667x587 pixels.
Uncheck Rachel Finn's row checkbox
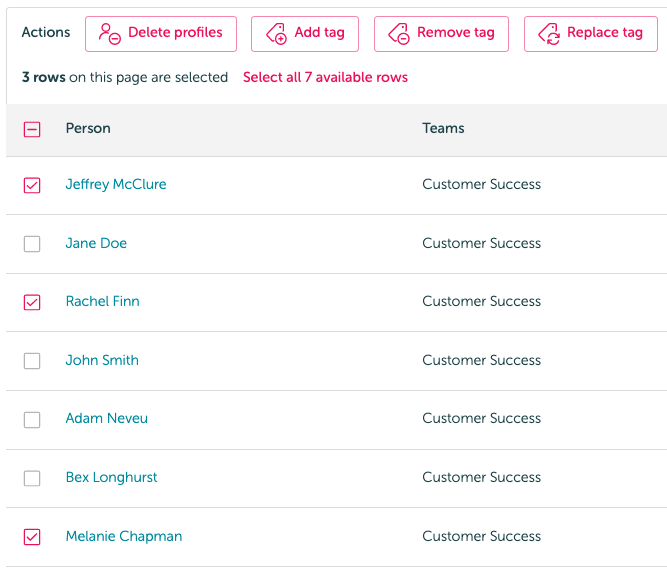coord(32,302)
